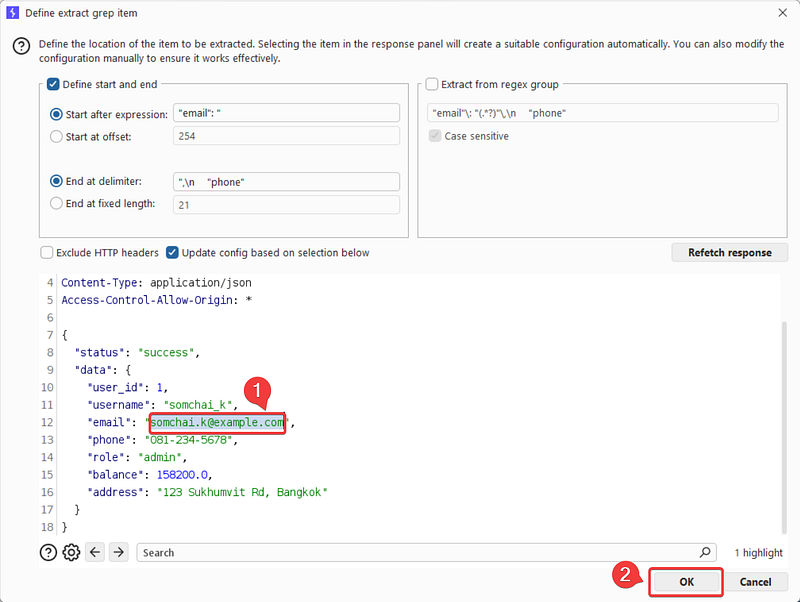Uncheck Update config based on selection below
Viewport: 800px width, 602px height.
click(x=172, y=253)
